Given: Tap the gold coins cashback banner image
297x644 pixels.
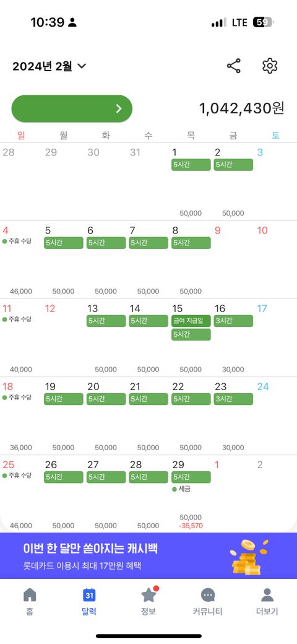Looking at the screenshot, I should pos(249,557).
